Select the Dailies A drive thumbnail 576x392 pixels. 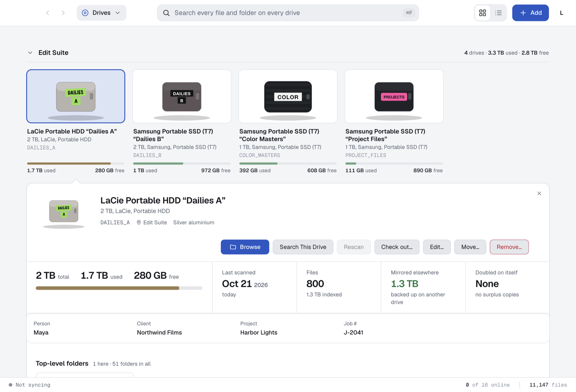click(x=76, y=96)
